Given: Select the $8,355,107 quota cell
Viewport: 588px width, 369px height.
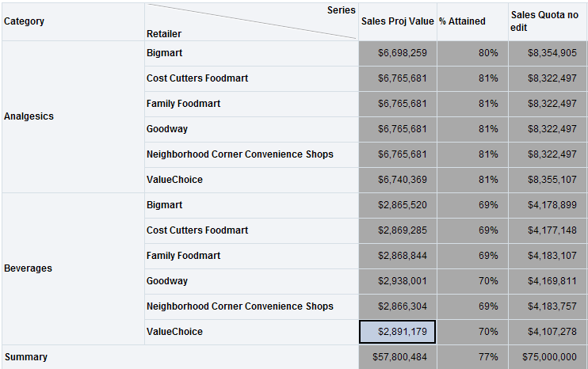Looking at the screenshot, I should (x=548, y=180).
